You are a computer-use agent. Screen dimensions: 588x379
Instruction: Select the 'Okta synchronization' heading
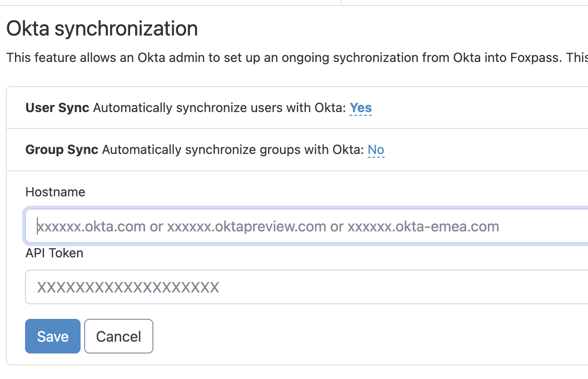pyautogui.click(x=102, y=29)
